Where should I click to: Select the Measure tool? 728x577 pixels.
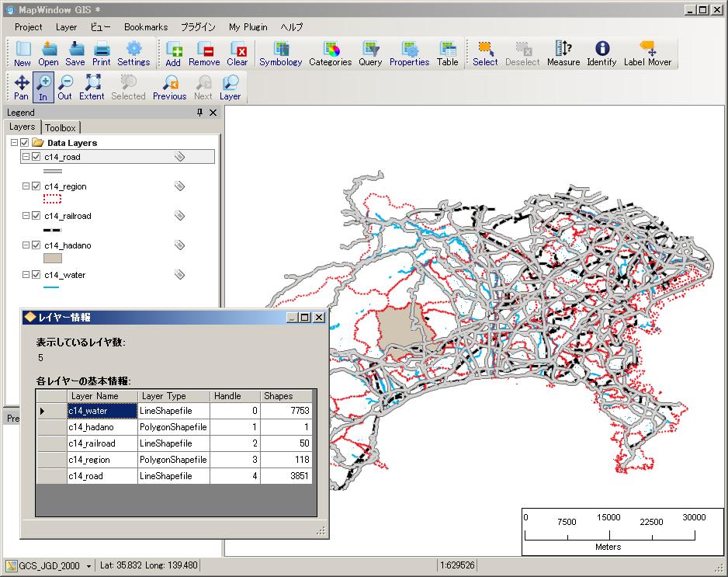[x=563, y=53]
